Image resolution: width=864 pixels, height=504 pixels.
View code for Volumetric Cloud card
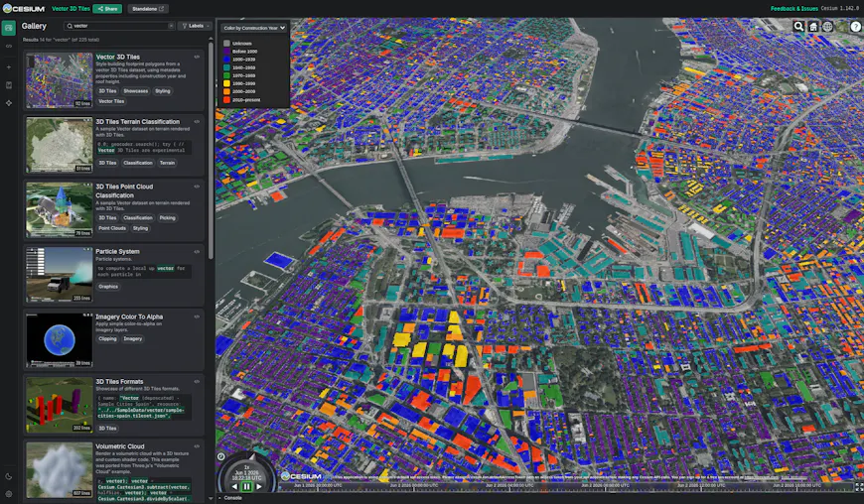click(x=197, y=446)
